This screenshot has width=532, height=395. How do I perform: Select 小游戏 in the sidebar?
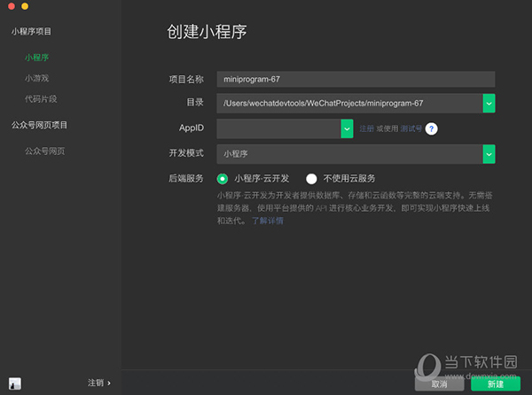[x=36, y=78]
